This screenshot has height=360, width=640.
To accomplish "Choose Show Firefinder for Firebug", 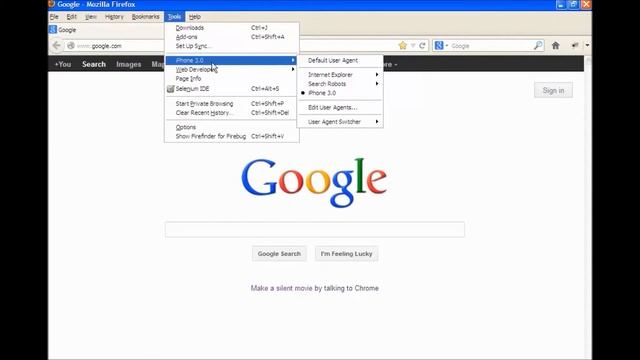I will pos(231,136).
